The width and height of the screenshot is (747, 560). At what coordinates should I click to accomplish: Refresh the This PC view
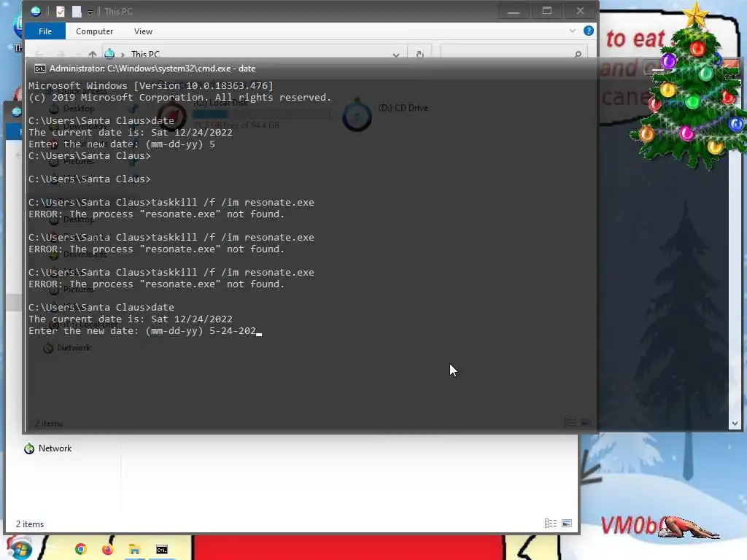point(419,54)
